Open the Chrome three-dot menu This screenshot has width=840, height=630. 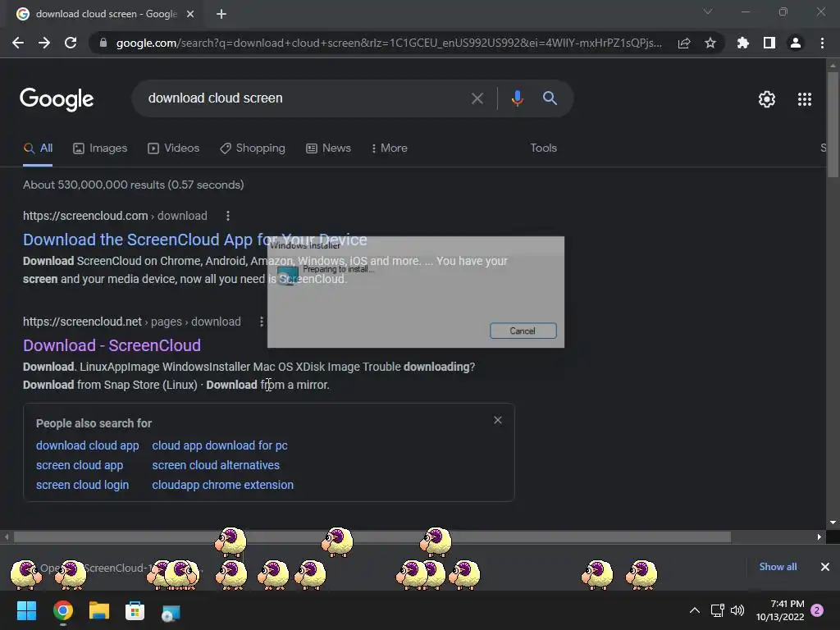822,43
